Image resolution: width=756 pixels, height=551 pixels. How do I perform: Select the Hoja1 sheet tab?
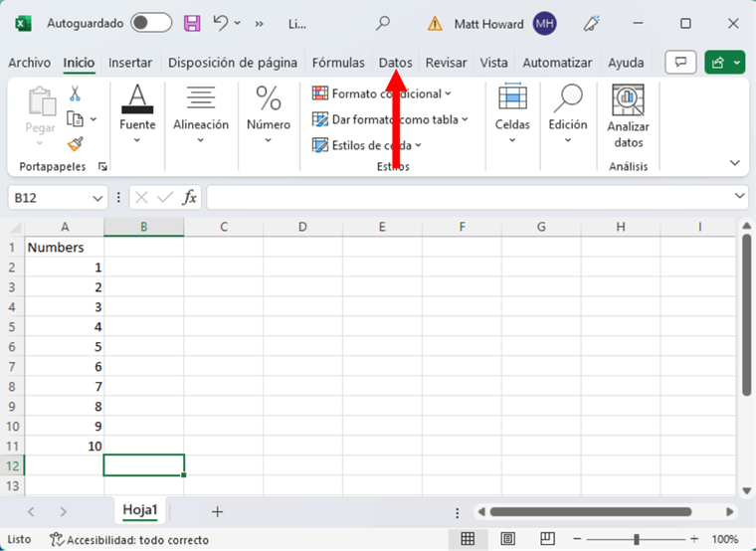tap(140, 510)
